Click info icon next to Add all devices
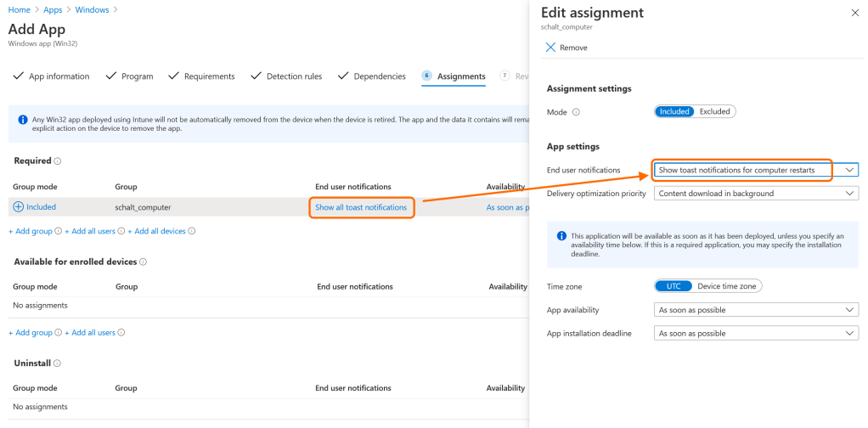The height and width of the screenshot is (428, 868). (x=192, y=231)
